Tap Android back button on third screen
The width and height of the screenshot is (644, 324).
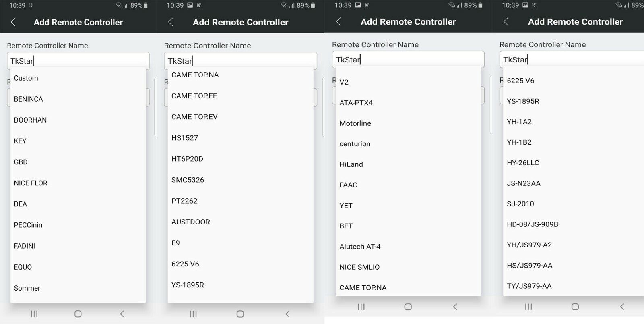[x=455, y=307]
